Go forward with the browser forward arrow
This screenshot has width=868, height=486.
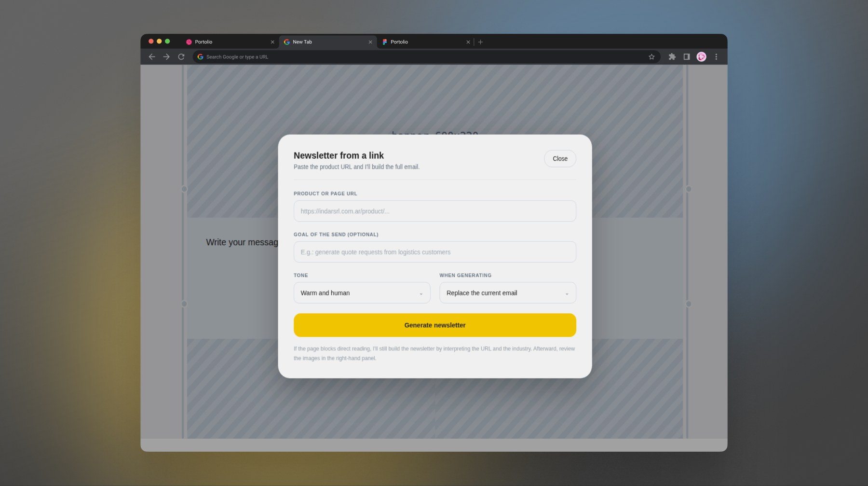166,57
